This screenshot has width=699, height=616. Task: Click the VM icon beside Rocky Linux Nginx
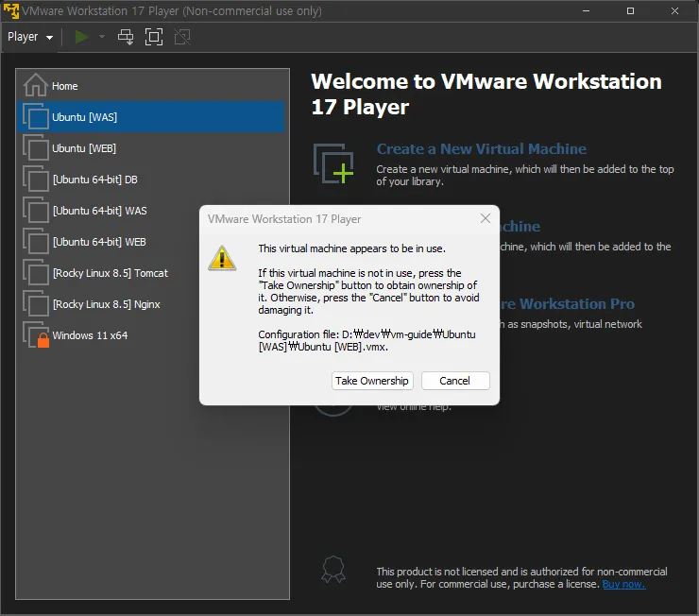pyautogui.click(x=36, y=304)
